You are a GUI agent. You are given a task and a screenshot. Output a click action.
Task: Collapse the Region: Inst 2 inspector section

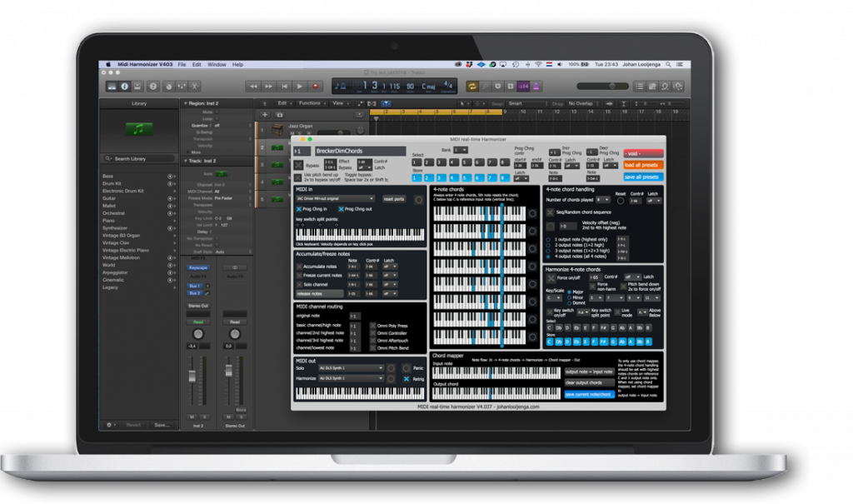click(186, 103)
